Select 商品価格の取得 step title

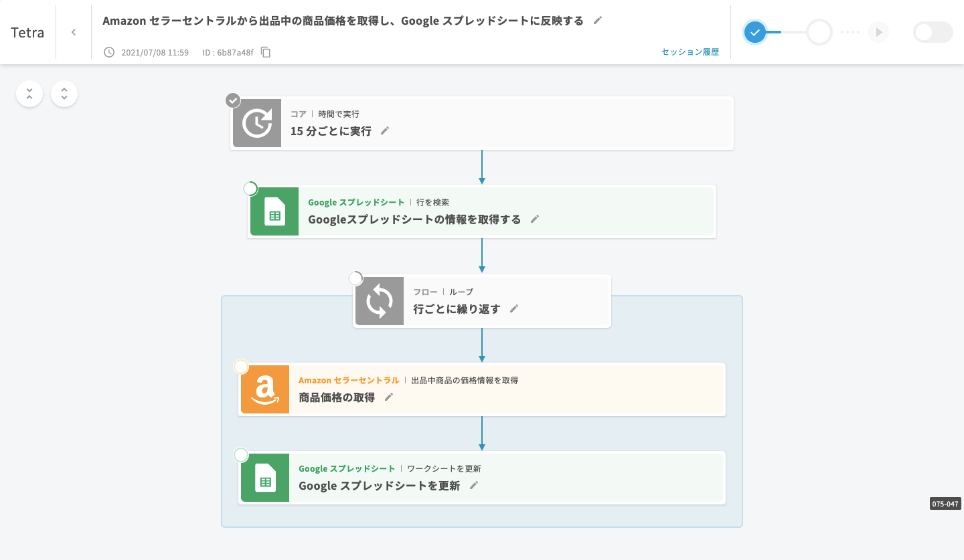(x=337, y=397)
